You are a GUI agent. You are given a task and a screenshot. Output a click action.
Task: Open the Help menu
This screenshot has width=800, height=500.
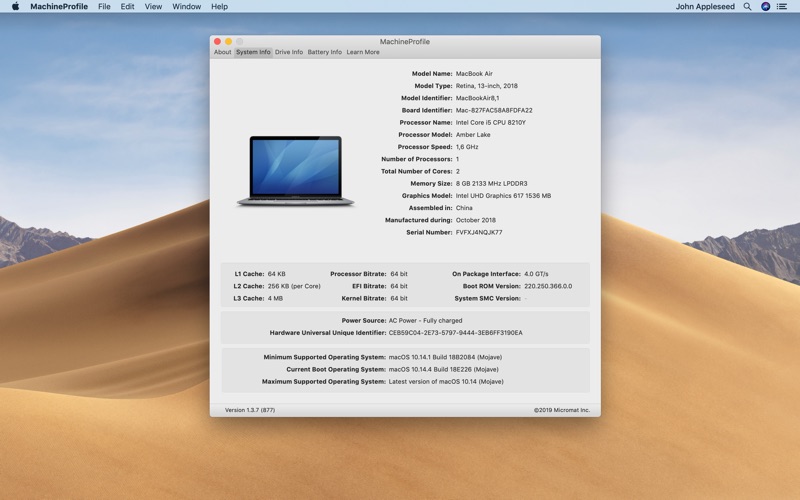pyautogui.click(x=219, y=7)
